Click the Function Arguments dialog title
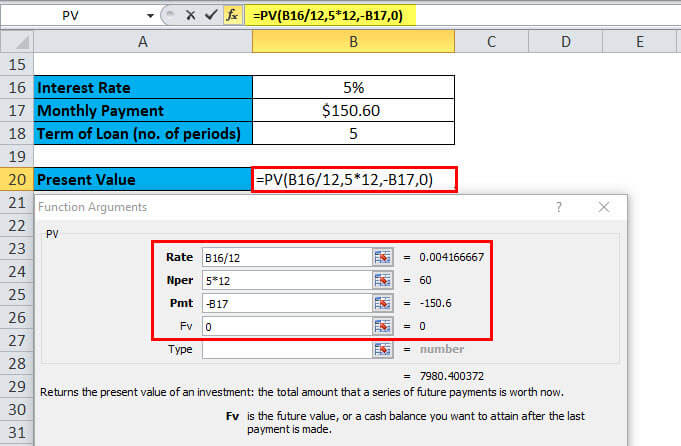The width and height of the screenshot is (681, 446). 93,207
